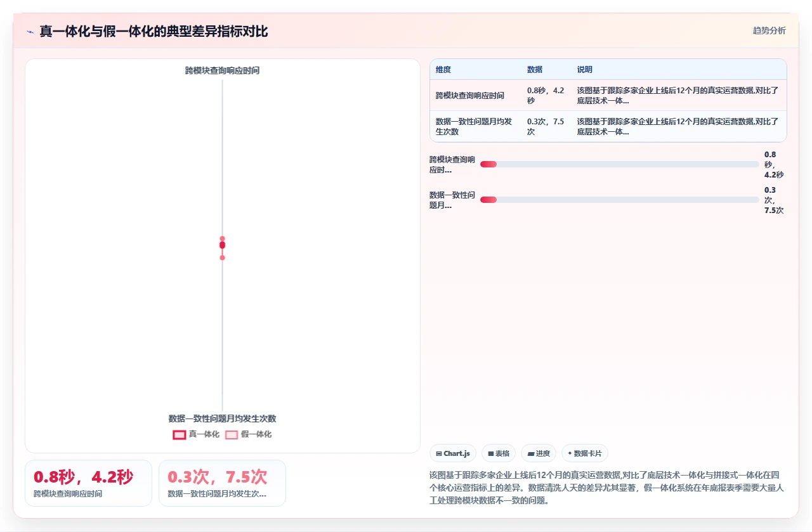Screen dimensions: 812x532
Task: Click the page title 真一体化与假一体化的典型差异指标对比
Action: (154, 31)
